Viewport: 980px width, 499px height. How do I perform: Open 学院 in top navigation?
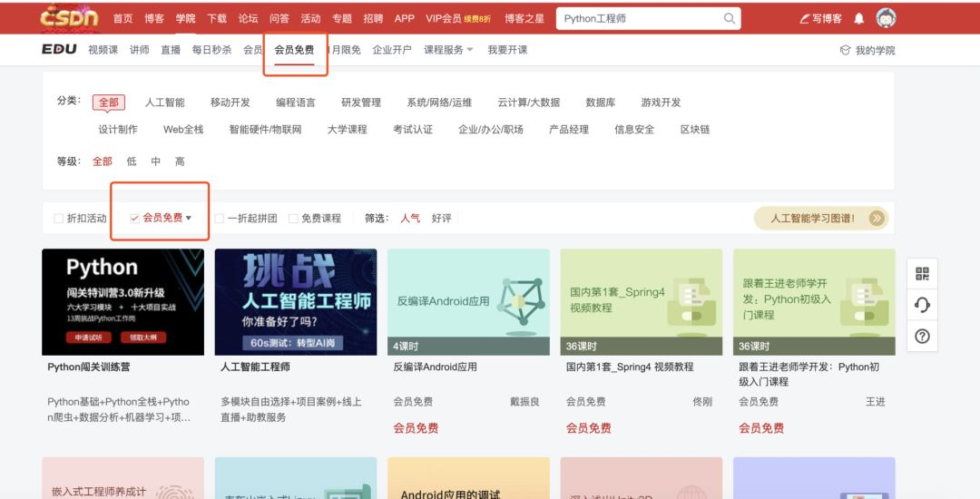point(186,19)
